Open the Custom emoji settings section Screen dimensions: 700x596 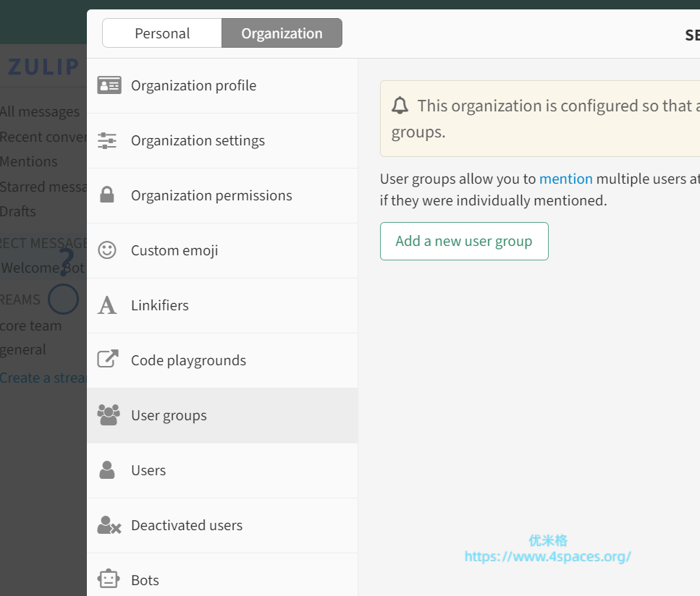coord(174,250)
